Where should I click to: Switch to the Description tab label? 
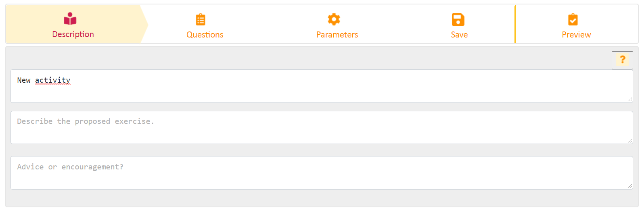73,34
